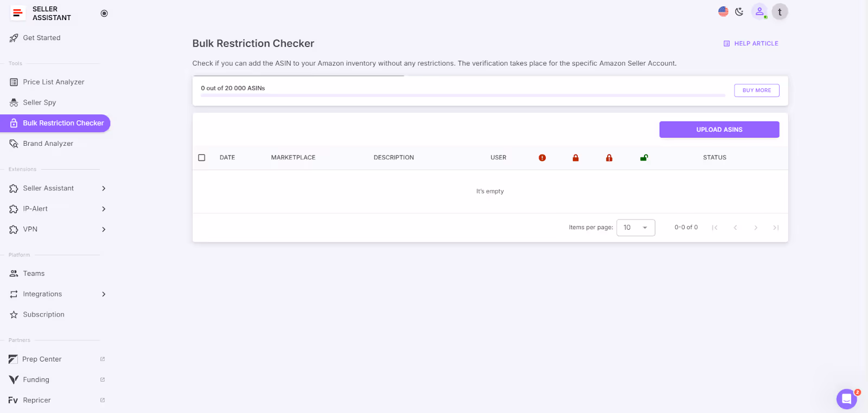The width and height of the screenshot is (868, 413).
Task: Click the Brand Analyzer icon
Action: coord(14,144)
